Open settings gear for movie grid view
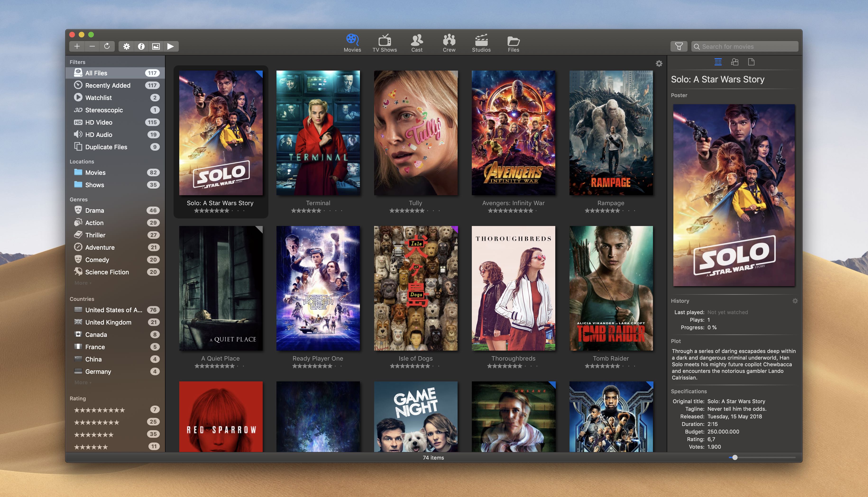Image resolution: width=868 pixels, height=497 pixels. [659, 64]
